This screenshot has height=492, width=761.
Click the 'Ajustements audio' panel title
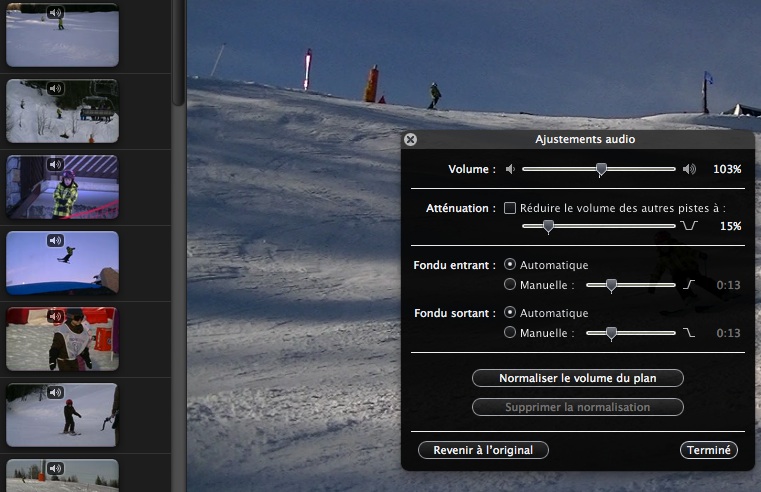pyautogui.click(x=585, y=139)
